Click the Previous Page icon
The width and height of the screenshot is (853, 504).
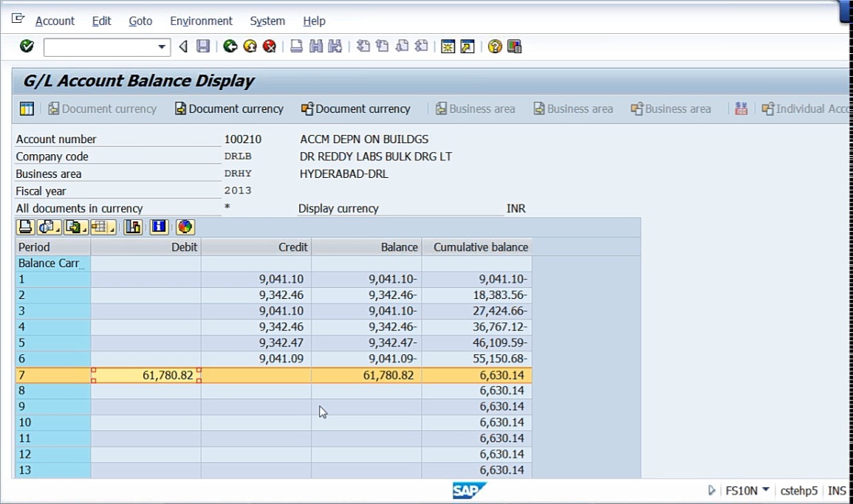pos(383,46)
